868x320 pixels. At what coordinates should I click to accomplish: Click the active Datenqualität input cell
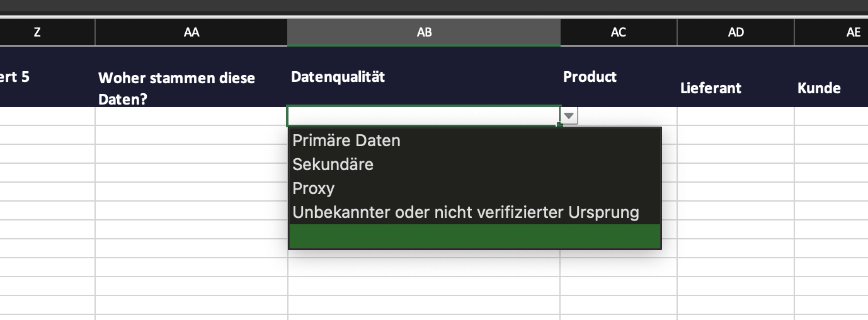423,116
